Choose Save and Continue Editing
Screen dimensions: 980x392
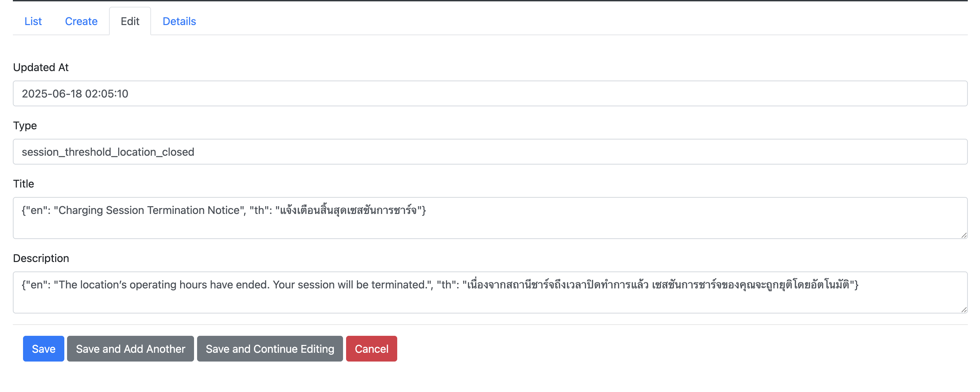click(270, 349)
